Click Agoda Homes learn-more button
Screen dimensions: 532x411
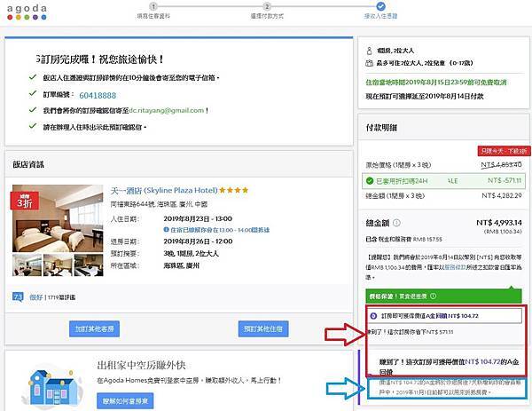click(125, 401)
